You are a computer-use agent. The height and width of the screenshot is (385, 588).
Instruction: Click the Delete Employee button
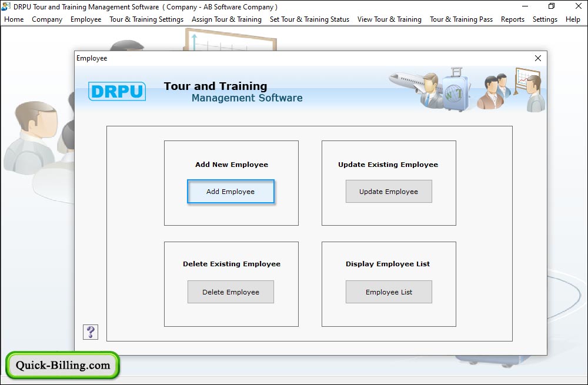[x=230, y=292]
